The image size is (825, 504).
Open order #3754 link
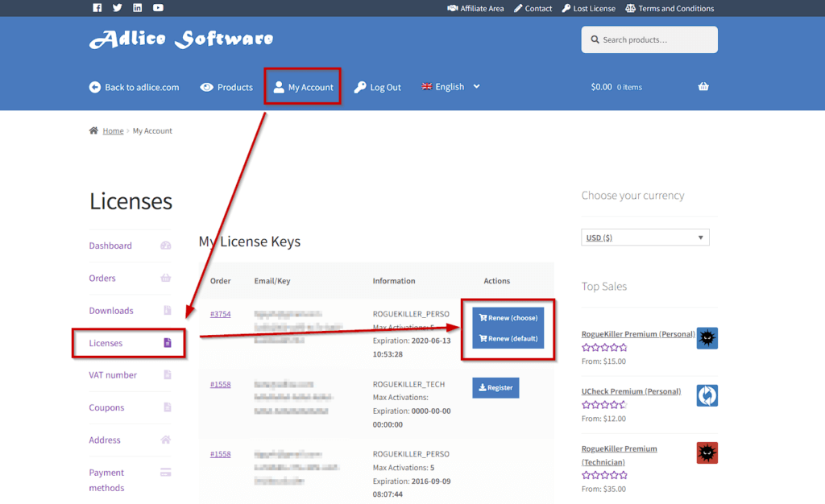[x=220, y=314]
